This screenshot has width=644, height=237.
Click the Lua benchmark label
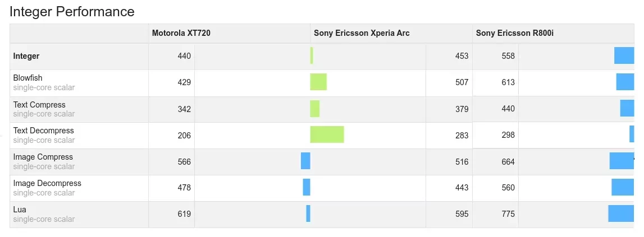[20, 210]
